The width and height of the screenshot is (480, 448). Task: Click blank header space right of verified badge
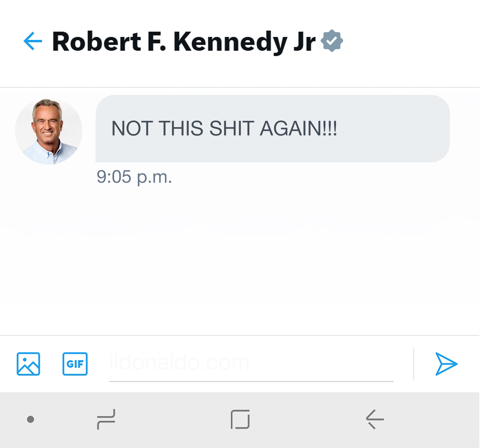410,41
